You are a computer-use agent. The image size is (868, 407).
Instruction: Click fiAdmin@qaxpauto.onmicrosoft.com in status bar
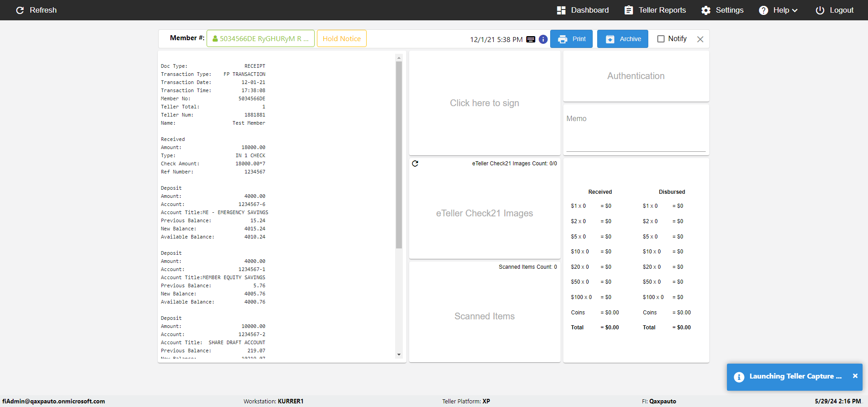point(54,401)
